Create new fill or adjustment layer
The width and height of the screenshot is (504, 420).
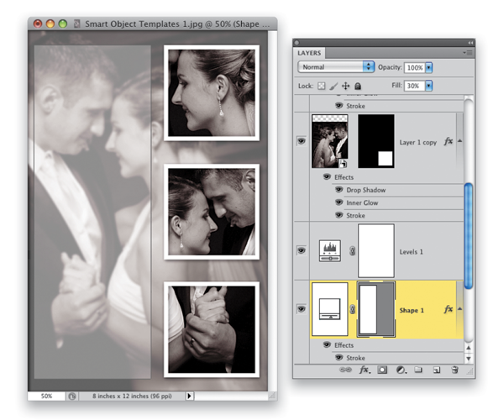[x=401, y=370]
